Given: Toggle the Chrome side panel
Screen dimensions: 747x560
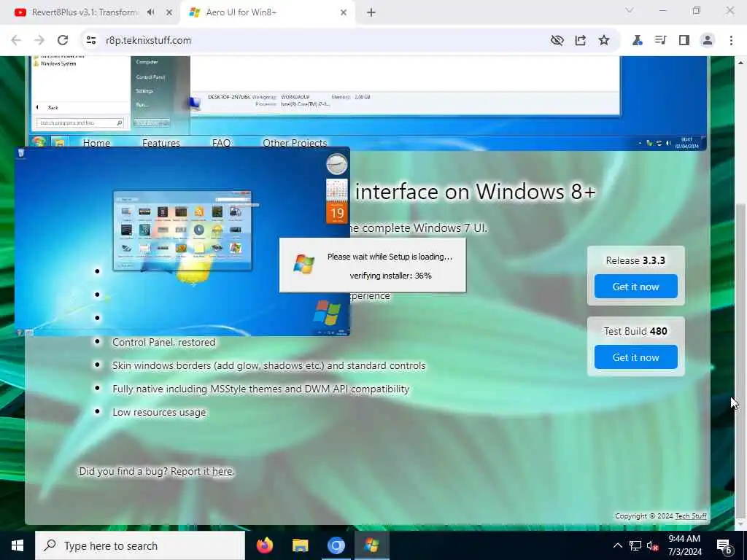Looking at the screenshot, I should tap(684, 41).
